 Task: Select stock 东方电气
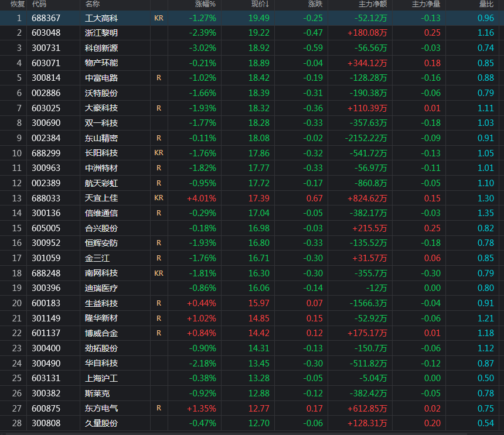101,408
